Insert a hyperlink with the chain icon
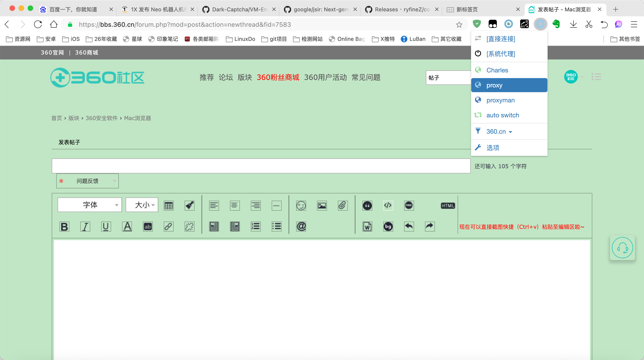 168,226
